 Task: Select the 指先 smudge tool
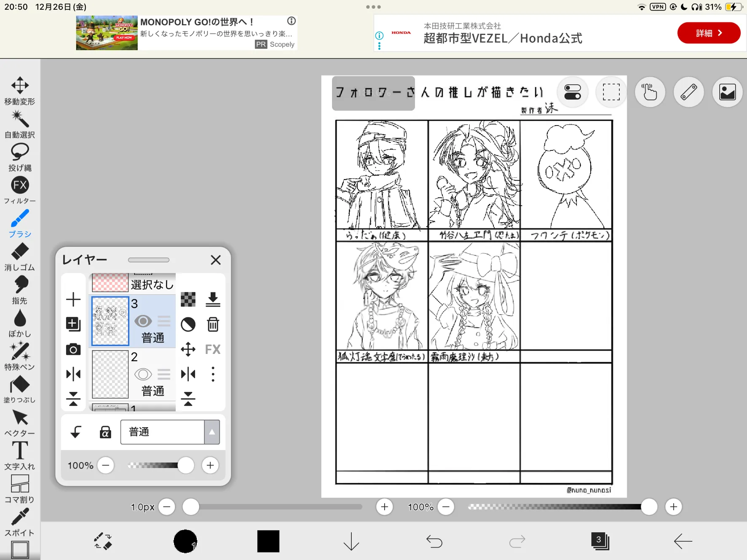pos(20,290)
